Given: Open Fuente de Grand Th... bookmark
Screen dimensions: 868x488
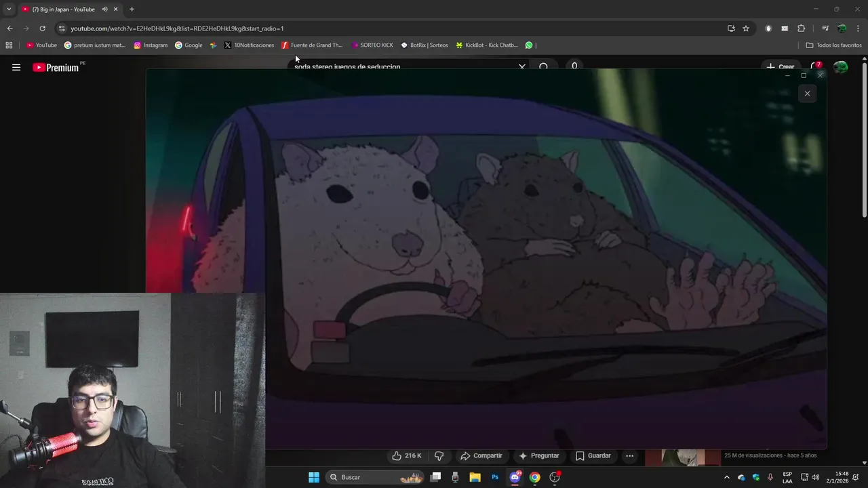Looking at the screenshot, I should click(x=312, y=45).
